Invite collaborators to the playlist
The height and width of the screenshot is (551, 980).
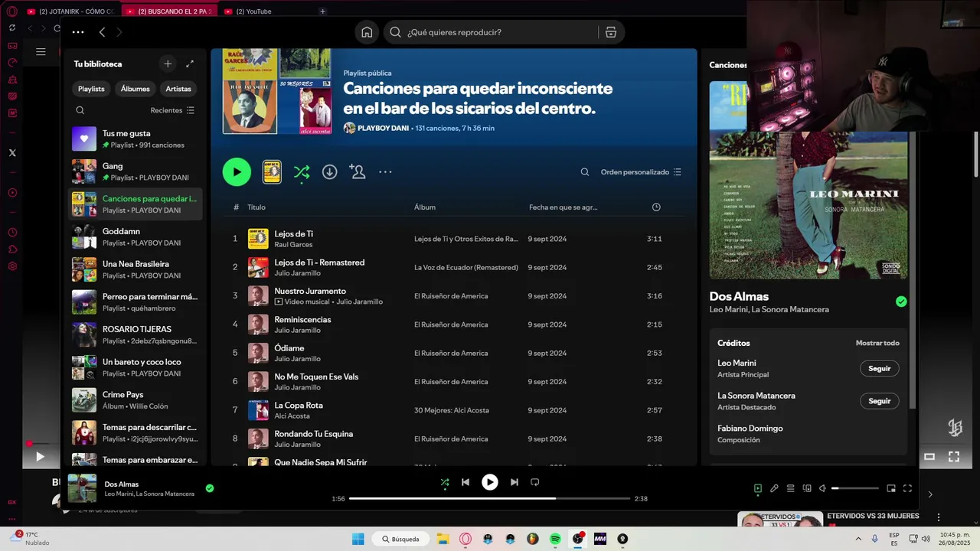point(358,171)
